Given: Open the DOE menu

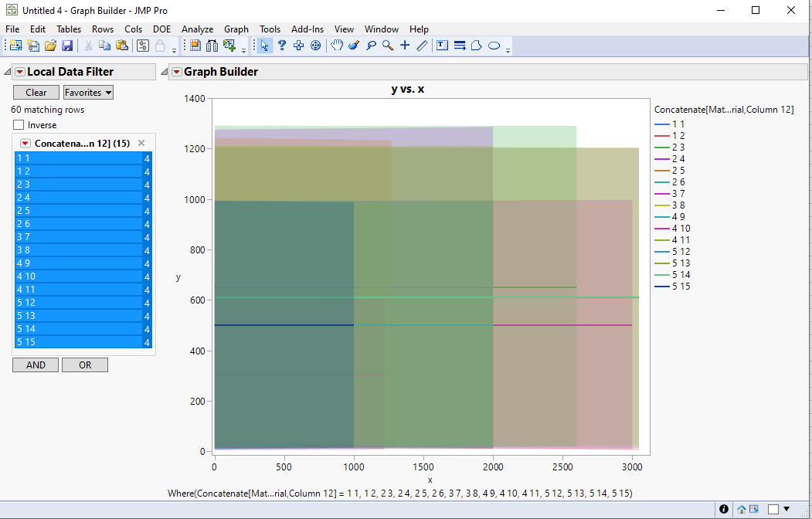Looking at the screenshot, I should (x=161, y=29).
